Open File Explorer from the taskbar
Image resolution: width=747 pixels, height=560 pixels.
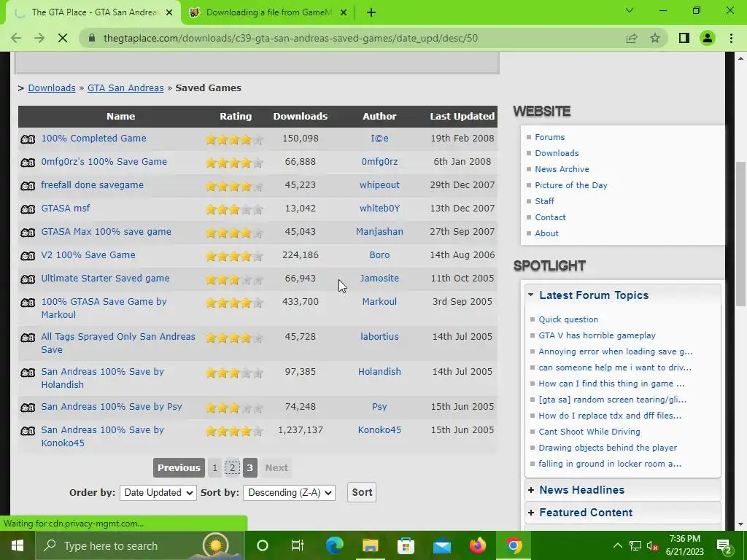coord(370,545)
